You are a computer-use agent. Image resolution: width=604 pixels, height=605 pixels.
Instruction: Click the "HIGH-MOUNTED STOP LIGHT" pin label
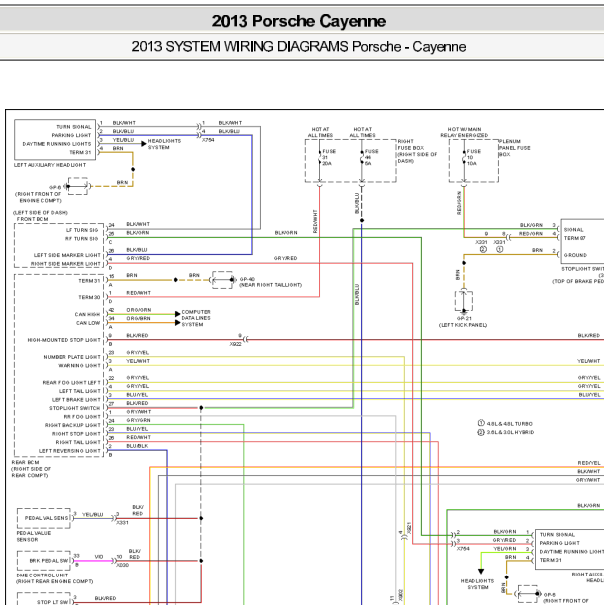64,340
